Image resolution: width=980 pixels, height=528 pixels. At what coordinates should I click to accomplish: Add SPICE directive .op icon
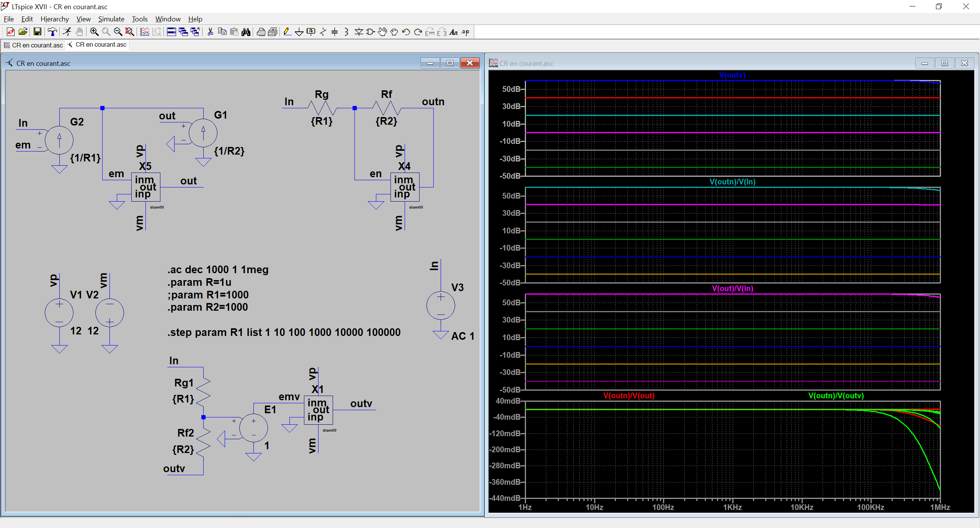465,32
